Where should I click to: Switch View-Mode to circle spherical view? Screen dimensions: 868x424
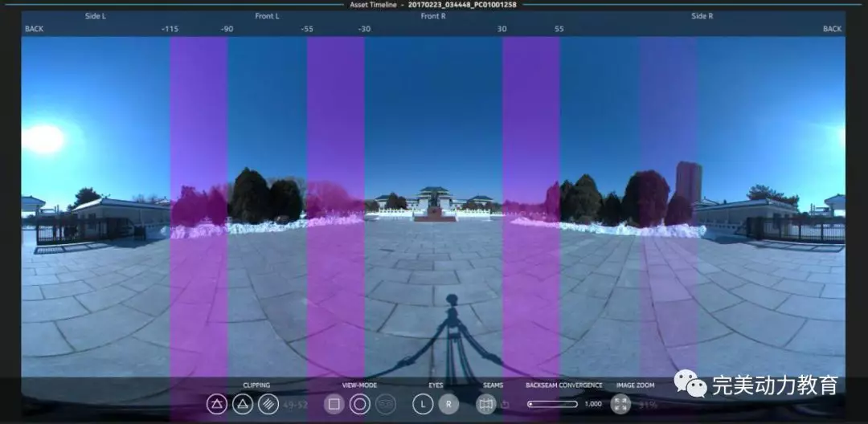360,404
